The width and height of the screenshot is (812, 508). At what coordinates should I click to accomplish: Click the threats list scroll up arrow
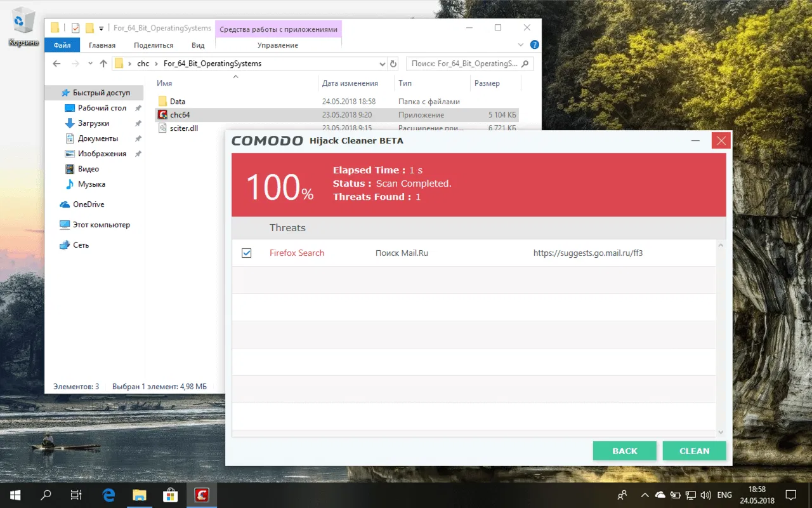point(721,245)
